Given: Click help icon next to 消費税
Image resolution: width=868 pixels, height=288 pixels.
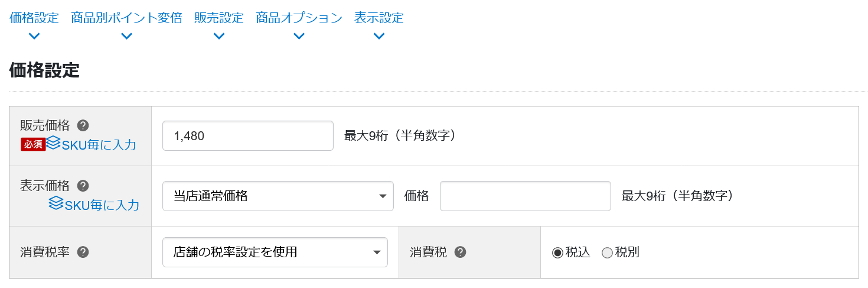Looking at the screenshot, I should click(461, 253).
